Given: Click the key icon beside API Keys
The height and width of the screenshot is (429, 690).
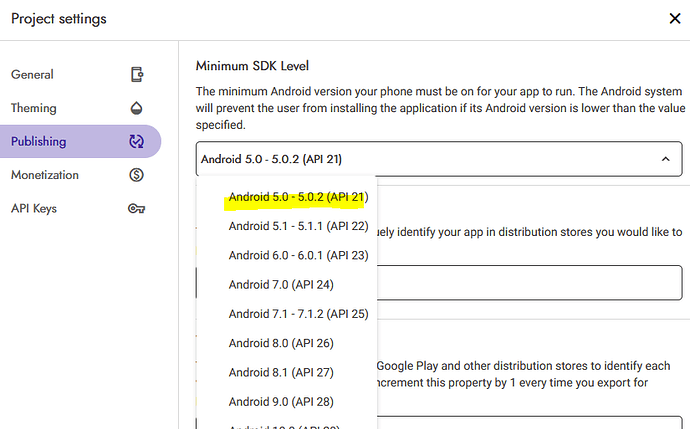Looking at the screenshot, I should pyautogui.click(x=137, y=209).
